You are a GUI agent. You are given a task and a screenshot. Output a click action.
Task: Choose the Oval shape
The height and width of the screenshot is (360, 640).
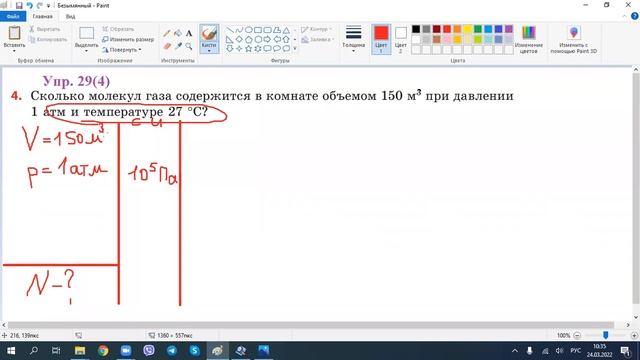tap(249, 30)
